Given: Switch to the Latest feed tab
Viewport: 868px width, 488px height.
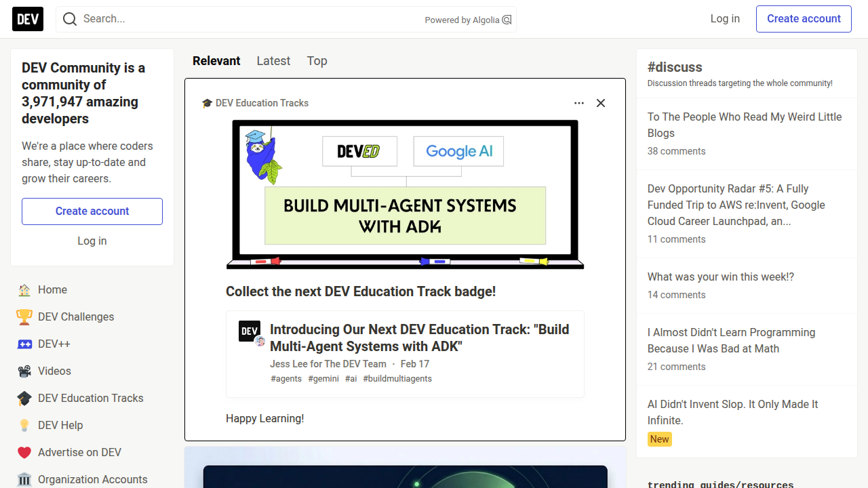Looking at the screenshot, I should coord(273,61).
